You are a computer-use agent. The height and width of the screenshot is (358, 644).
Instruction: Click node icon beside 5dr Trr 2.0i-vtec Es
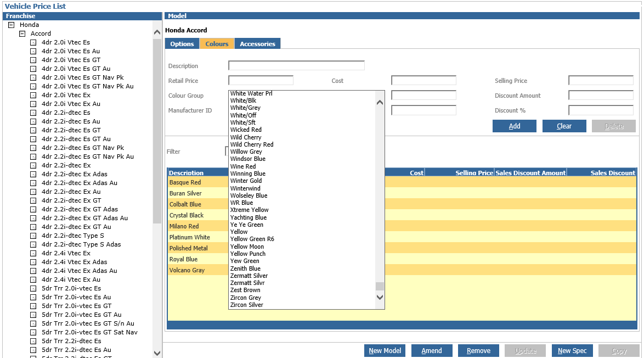coord(33,288)
